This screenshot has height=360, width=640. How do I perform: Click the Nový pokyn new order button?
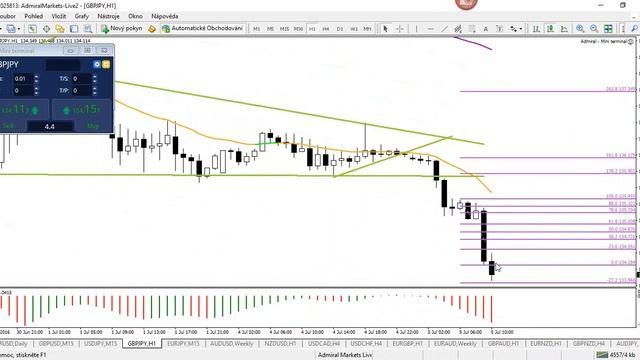pos(122,29)
